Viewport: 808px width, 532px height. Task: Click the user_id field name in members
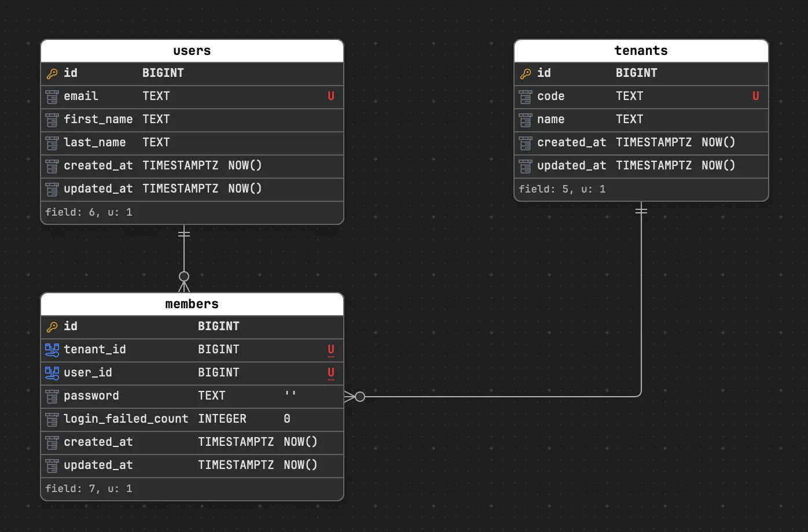point(88,372)
